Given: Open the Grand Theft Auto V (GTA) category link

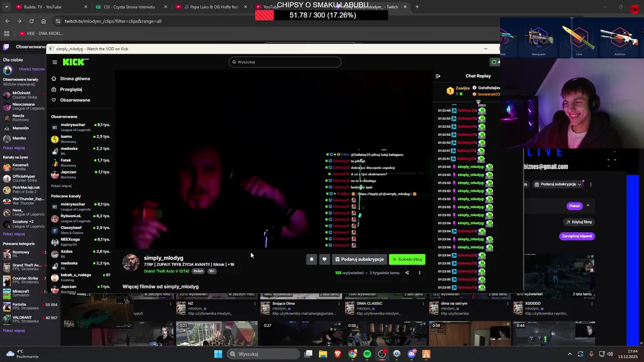Looking at the screenshot, I should (x=167, y=271).
